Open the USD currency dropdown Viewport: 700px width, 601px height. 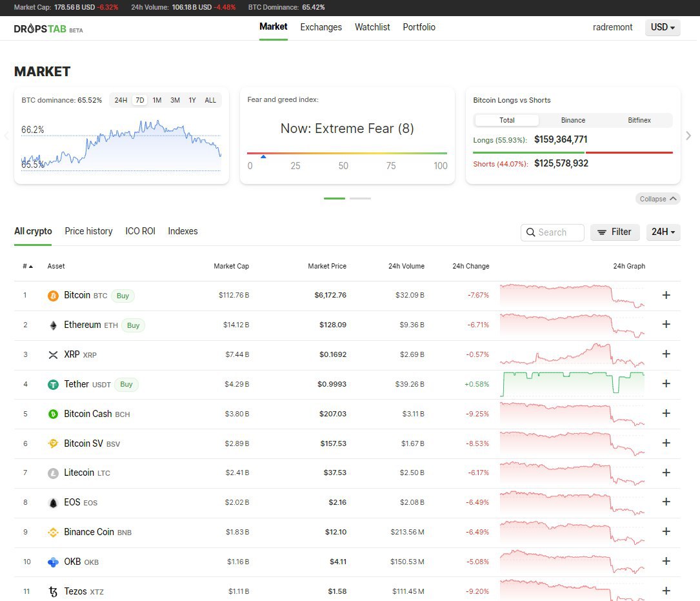[x=663, y=27]
